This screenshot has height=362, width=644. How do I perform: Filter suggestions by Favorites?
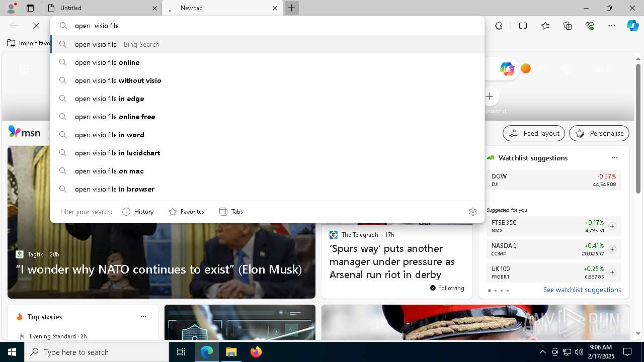[x=186, y=212]
